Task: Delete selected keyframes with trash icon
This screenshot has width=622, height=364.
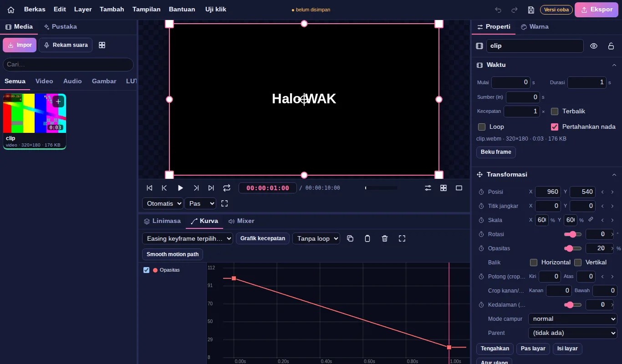Action: [x=385, y=238]
